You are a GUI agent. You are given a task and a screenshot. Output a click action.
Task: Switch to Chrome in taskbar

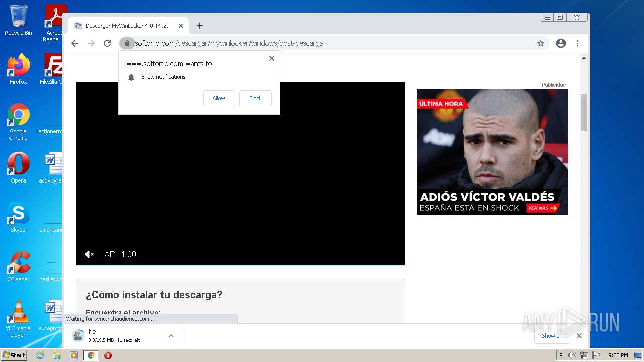91,355
